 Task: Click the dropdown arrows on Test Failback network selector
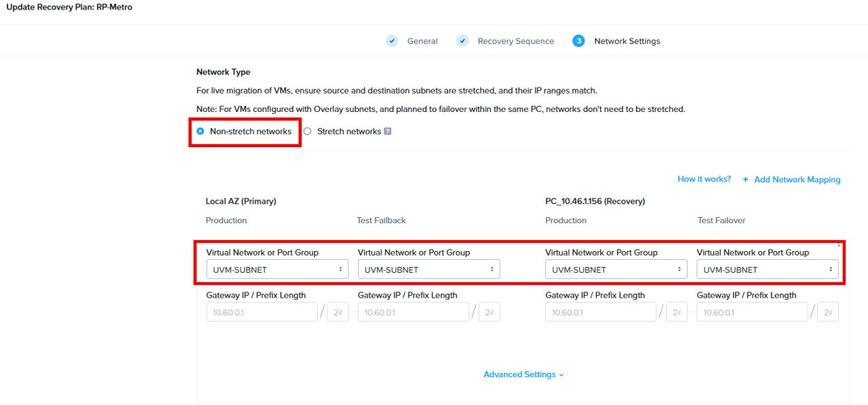pos(493,269)
